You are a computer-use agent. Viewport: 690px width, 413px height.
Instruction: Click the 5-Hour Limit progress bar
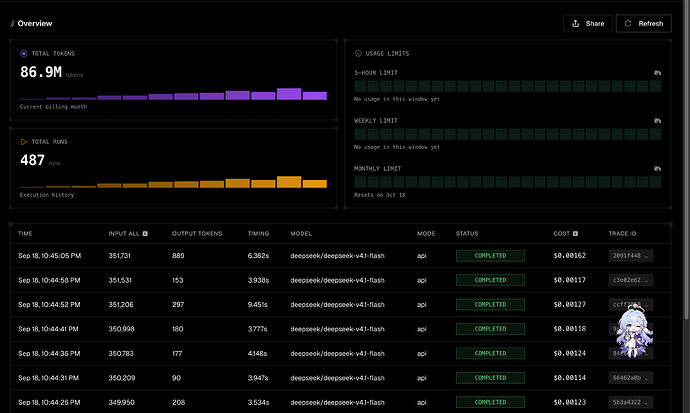(x=507, y=86)
